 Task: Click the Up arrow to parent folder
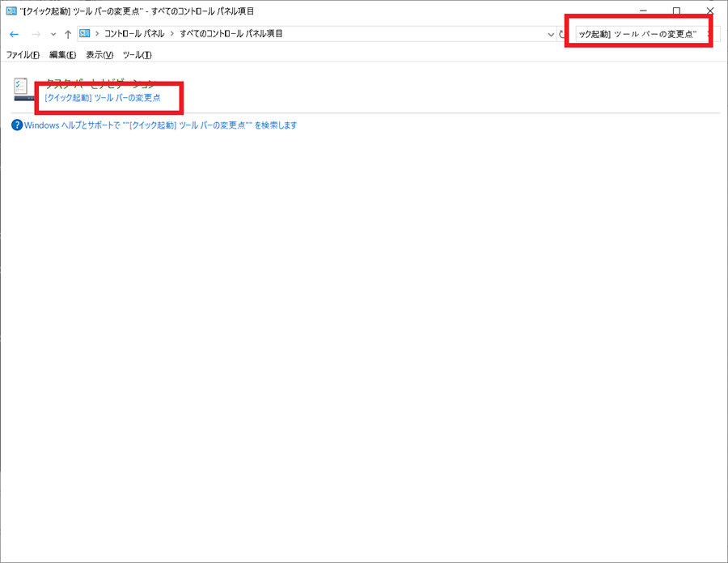pyautogui.click(x=68, y=34)
